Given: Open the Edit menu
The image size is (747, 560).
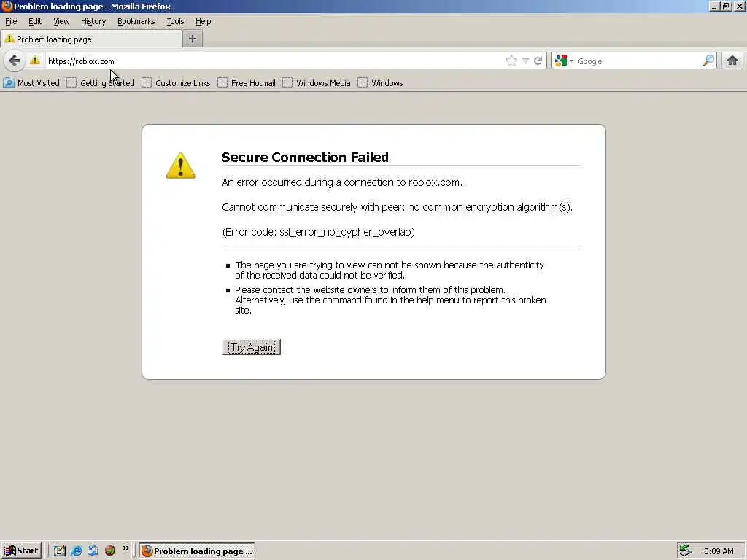Looking at the screenshot, I should [x=35, y=21].
